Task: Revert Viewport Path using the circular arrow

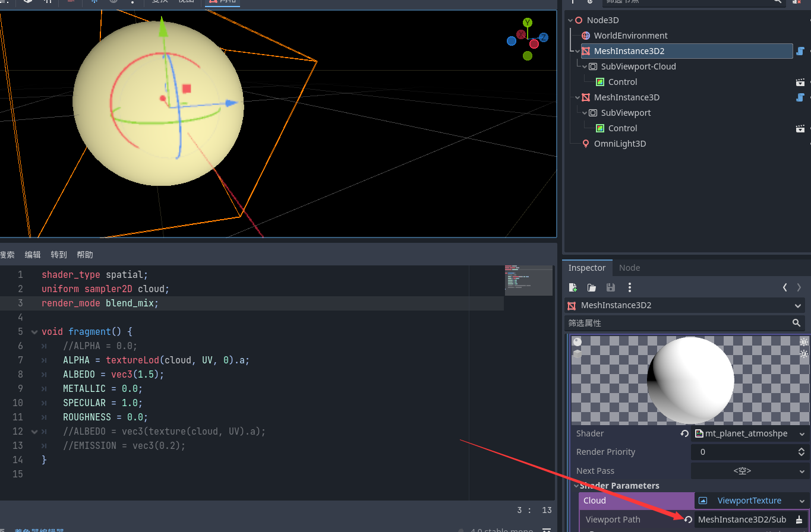Action: [x=688, y=519]
